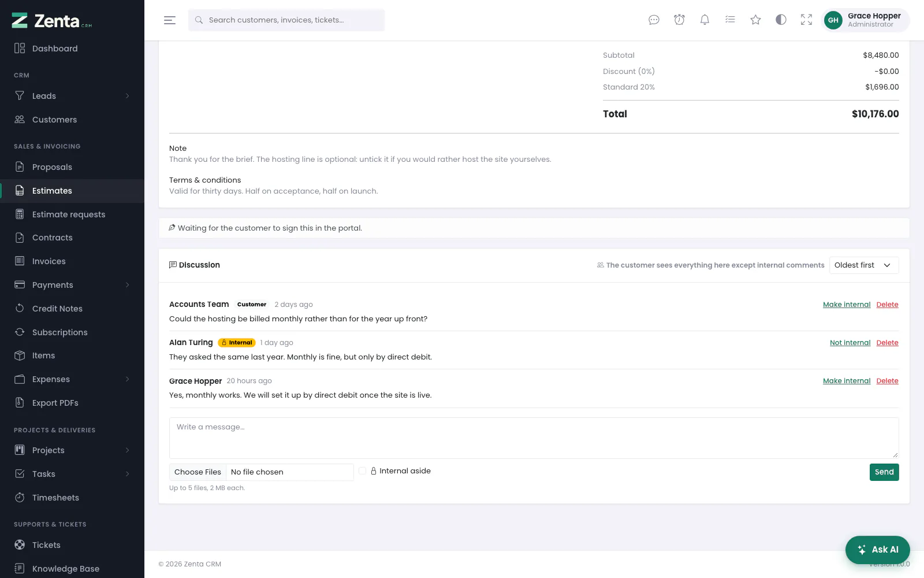Click the Credit Notes refresh icon
Screen dimensions: 924x578
click(x=20, y=309)
